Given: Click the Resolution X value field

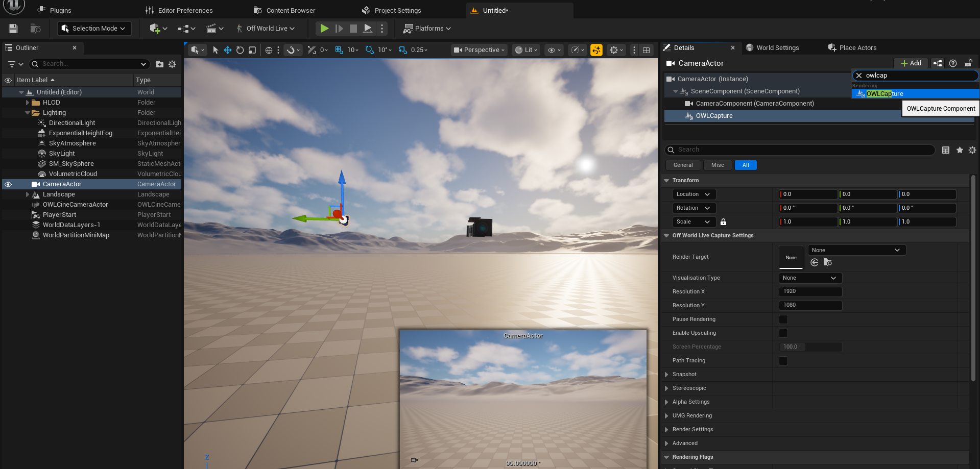Looking at the screenshot, I should (810, 291).
